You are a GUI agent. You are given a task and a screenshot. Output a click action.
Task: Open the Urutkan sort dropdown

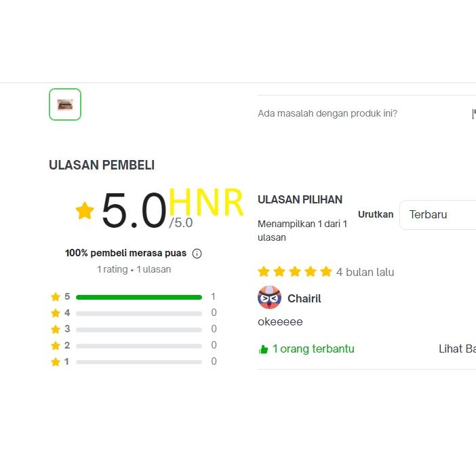click(437, 215)
